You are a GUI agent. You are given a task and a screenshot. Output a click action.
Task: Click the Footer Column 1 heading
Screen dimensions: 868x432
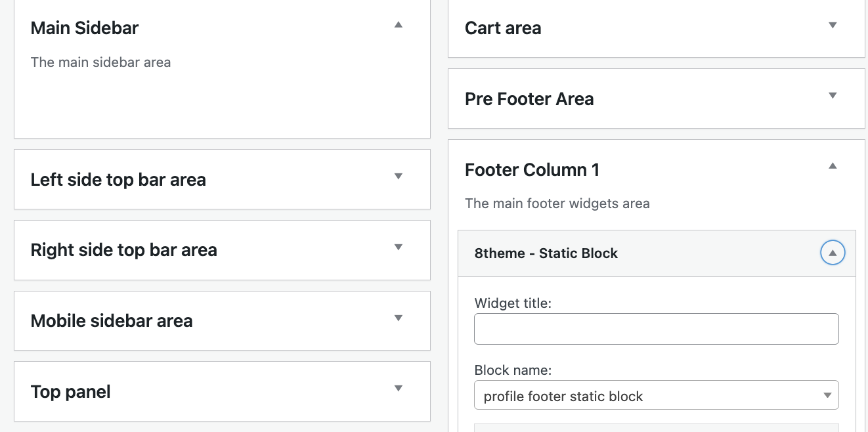point(532,170)
